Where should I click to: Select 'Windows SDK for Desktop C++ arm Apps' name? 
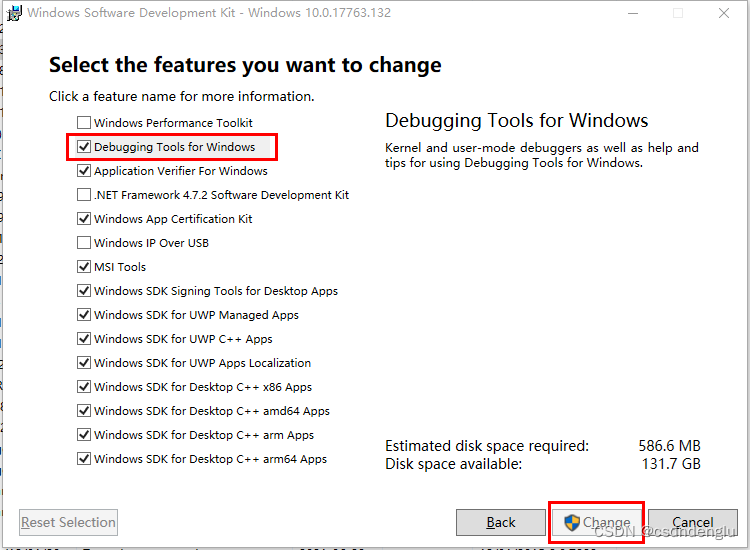click(x=204, y=435)
